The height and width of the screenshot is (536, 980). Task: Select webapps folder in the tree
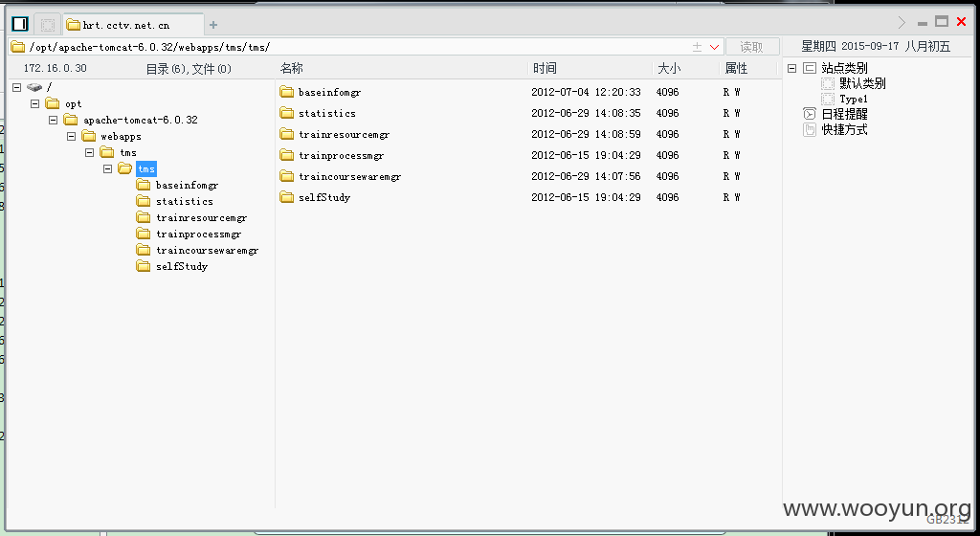121,136
